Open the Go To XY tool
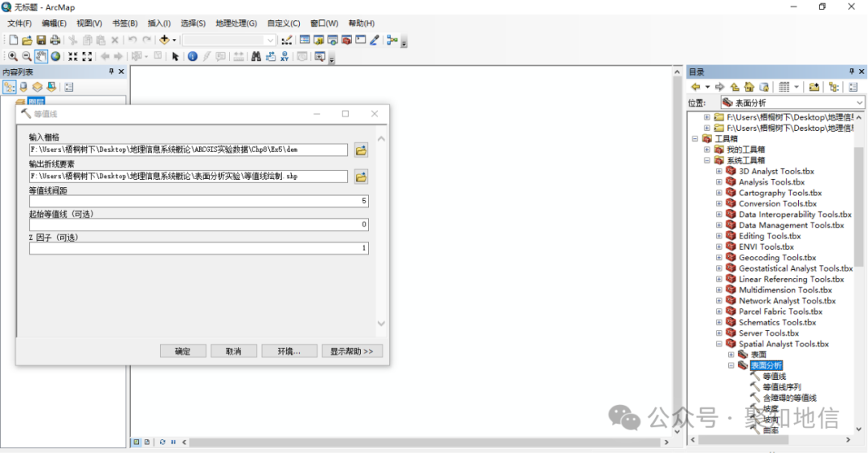The image size is (868, 453). [285, 56]
